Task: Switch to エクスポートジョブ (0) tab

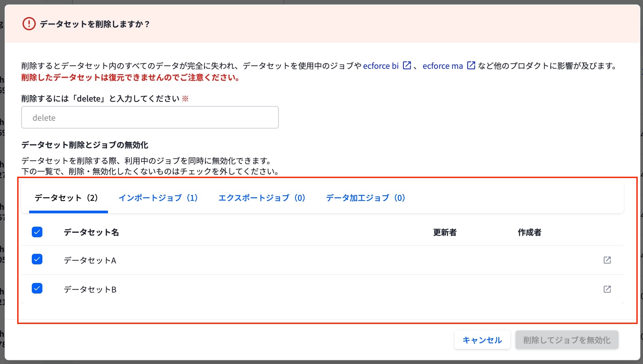Action: 262,198
